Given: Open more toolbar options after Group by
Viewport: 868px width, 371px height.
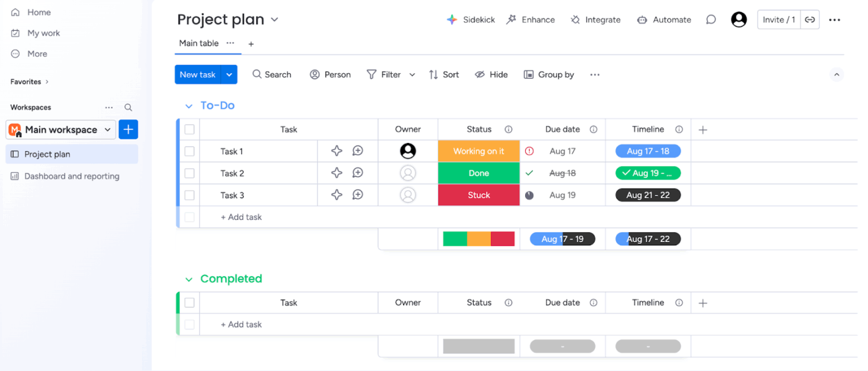Looking at the screenshot, I should coord(595,74).
